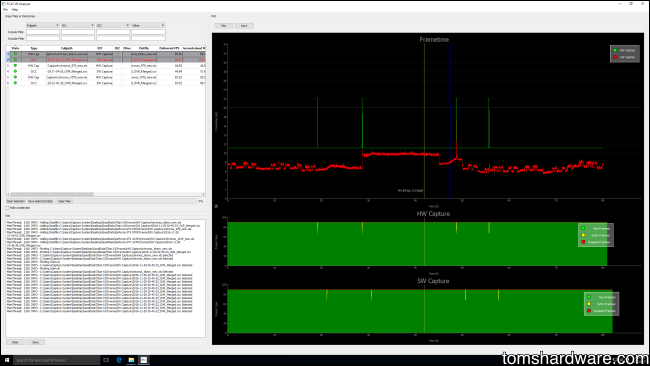Viewport: 650px width, 366px height.
Task: Click green HW Capture swatch in Frametime legend
Action: (x=615, y=50)
